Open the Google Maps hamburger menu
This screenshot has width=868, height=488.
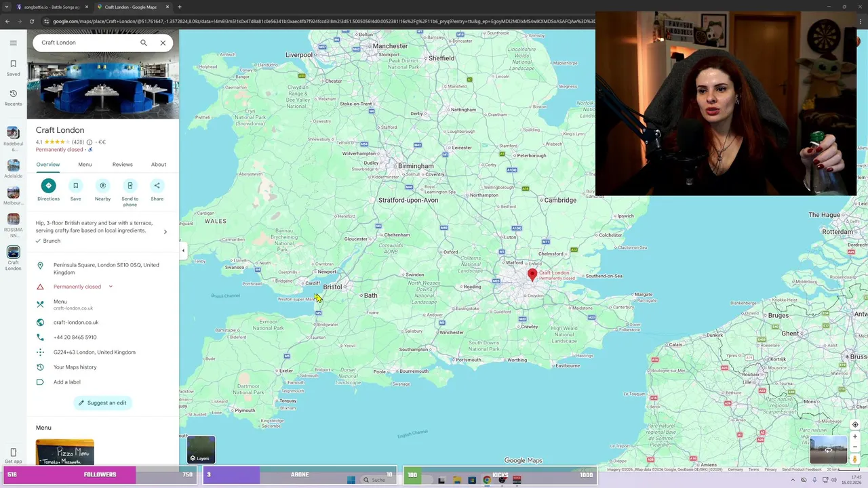coord(13,43)
